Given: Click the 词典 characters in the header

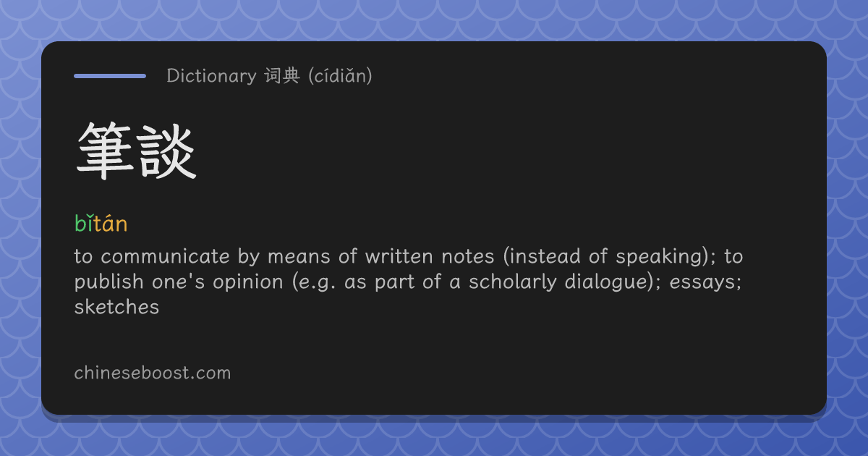Looking at the screenshot, I should pyautogui.click(x=282, y=76).
